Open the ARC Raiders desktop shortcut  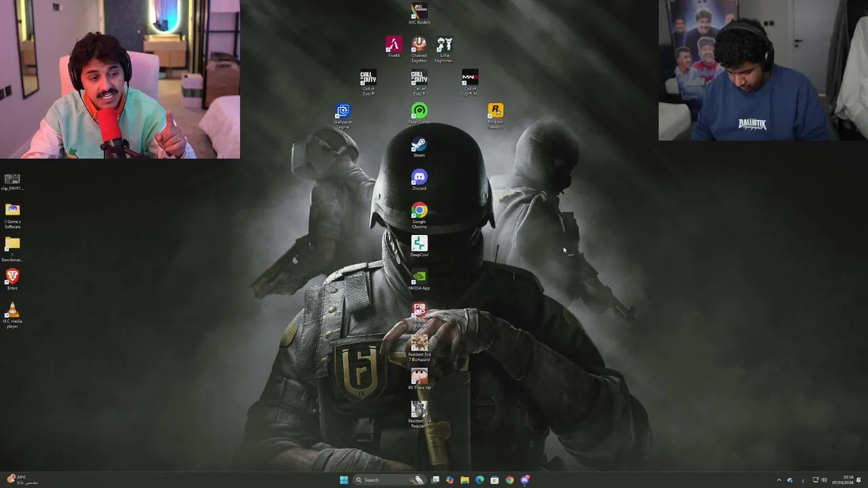point(419,14)
